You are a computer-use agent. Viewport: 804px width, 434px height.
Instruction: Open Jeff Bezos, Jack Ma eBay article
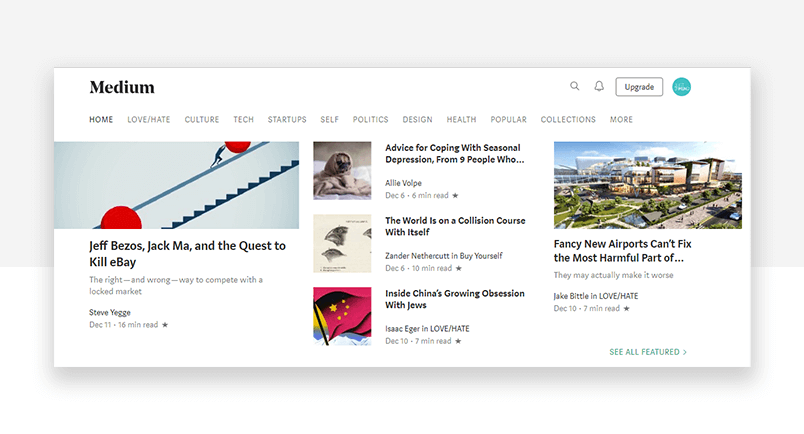pos(187,253)
